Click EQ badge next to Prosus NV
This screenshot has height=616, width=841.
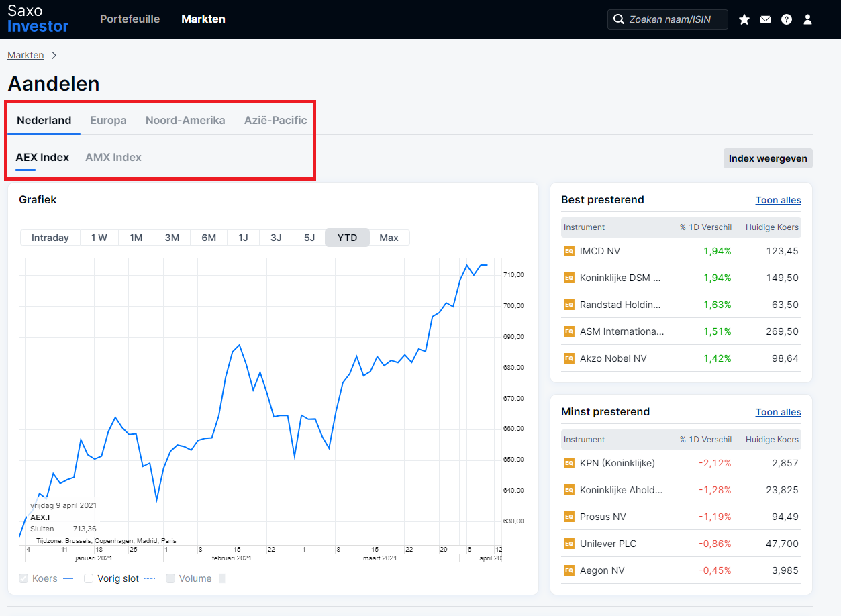coord(568,517)
